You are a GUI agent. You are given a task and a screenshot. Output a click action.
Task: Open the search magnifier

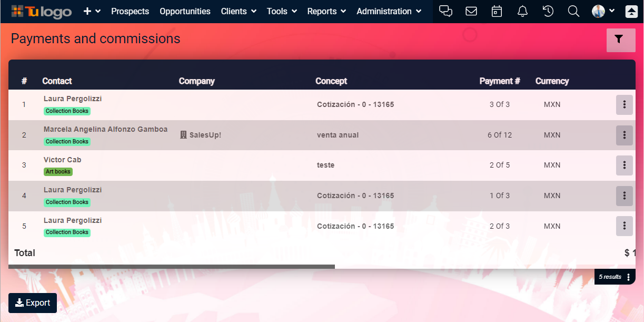point(573,11)
